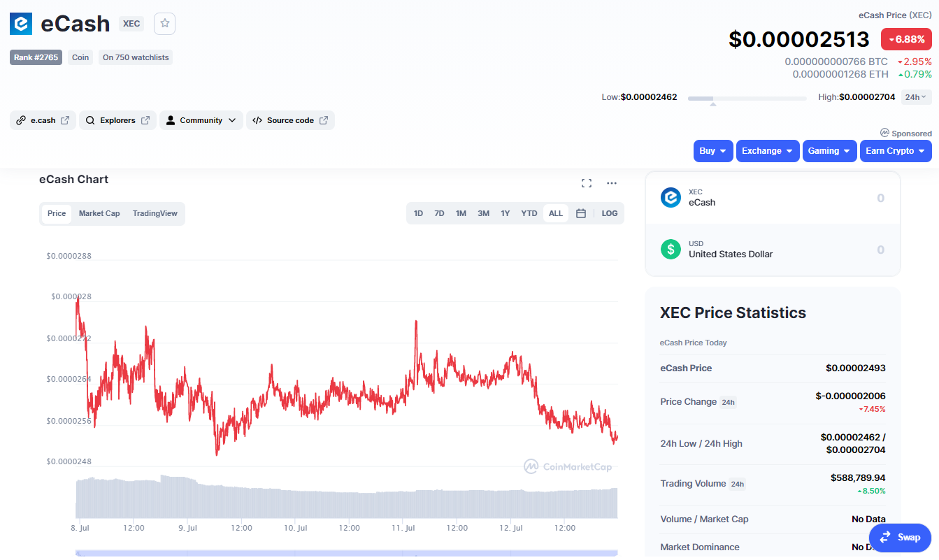939x560 pixels.
Task: Select the 3M time range
Action: coord(483,213)
